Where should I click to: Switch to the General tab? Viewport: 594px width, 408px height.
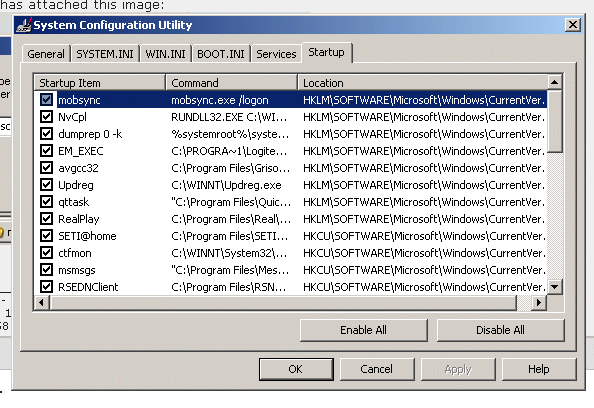click(x=46, y=54)
